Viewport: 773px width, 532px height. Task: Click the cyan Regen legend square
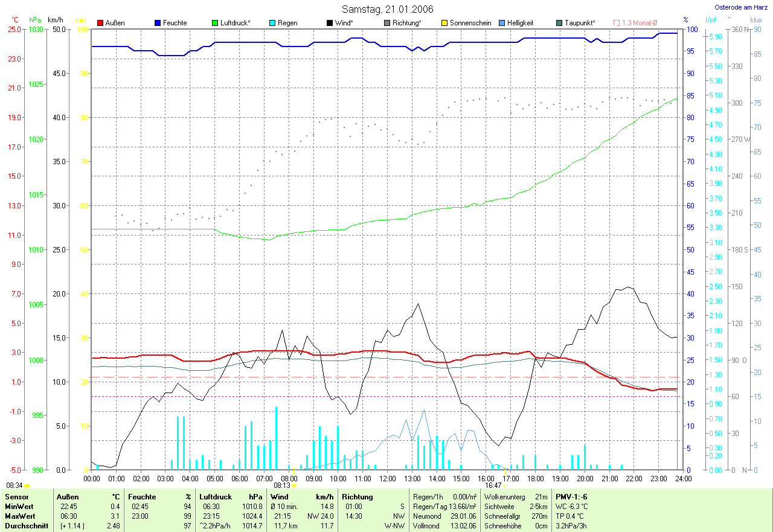[x=272, y=23]
